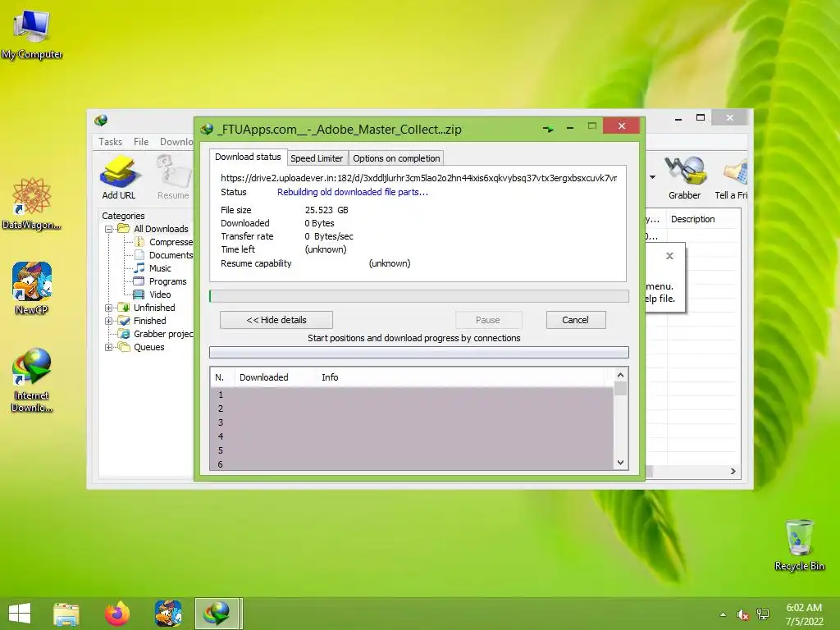Collapse the All Downloads tree node
The image size is (840, 630).
[x=109, y=229]
